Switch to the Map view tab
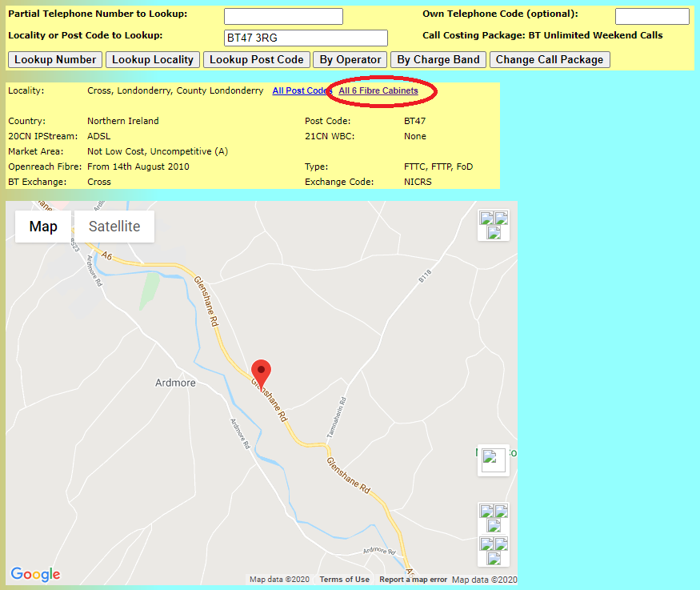 [x=43, y=227]
